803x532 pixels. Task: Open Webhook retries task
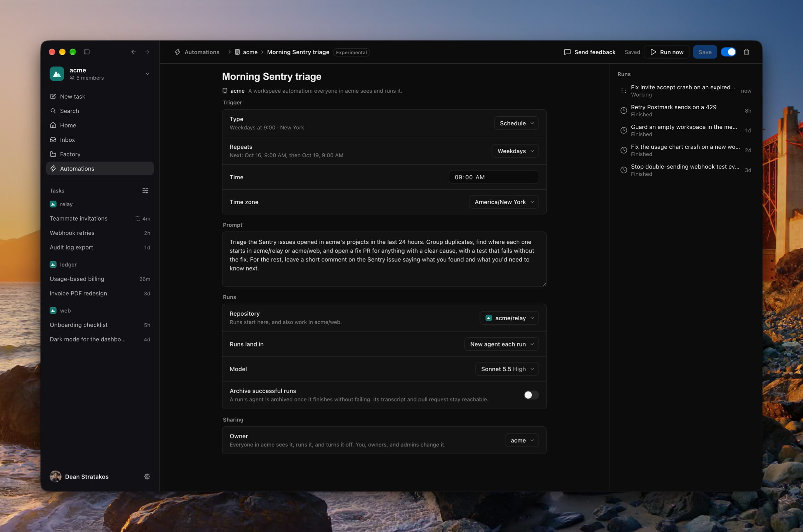point(100,233)
